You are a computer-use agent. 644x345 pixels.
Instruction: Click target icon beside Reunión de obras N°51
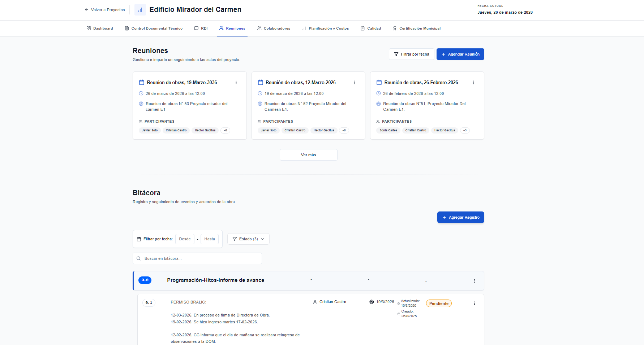coord(379,104)
